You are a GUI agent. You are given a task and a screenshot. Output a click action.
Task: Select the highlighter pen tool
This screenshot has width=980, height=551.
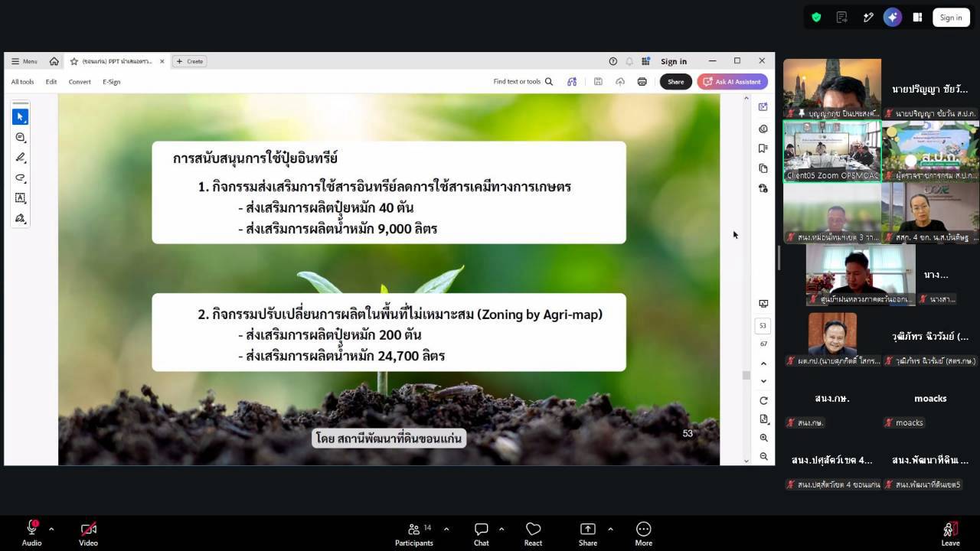(x=21, y=158)
